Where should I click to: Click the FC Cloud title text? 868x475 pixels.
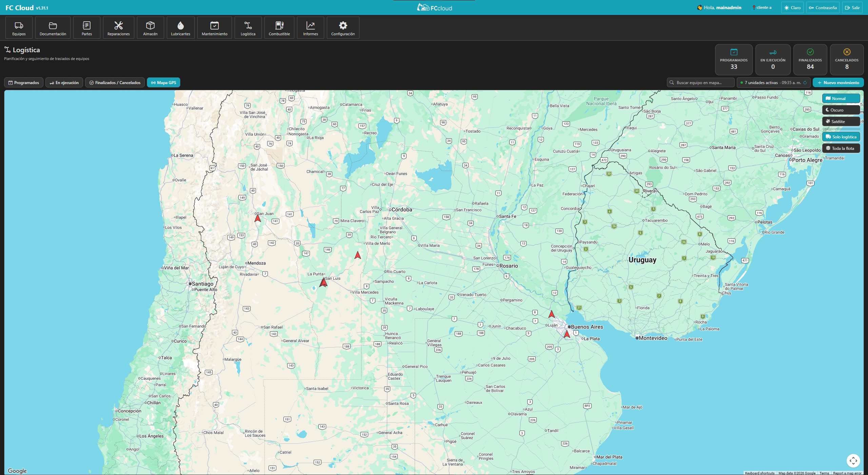pos(20,7)
